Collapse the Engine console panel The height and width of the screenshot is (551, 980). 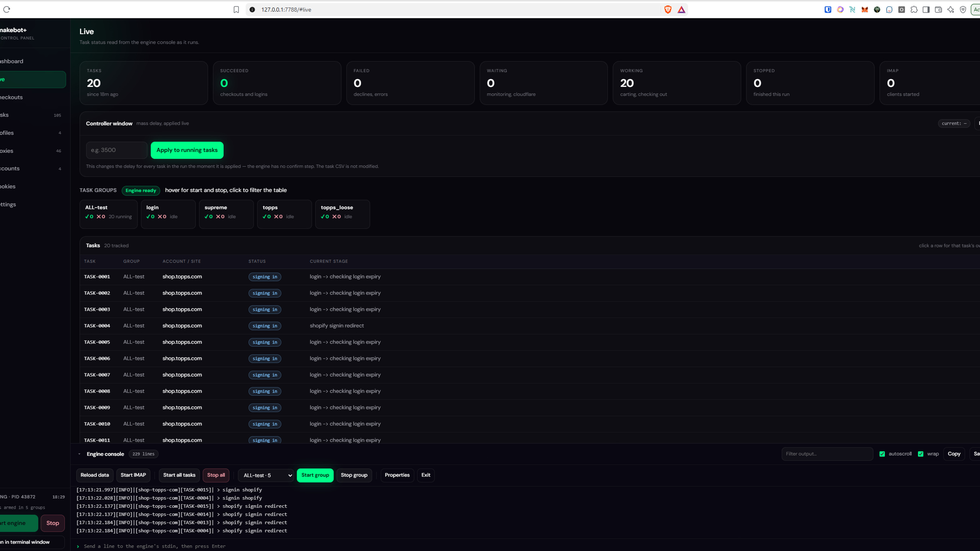point(79,454)
